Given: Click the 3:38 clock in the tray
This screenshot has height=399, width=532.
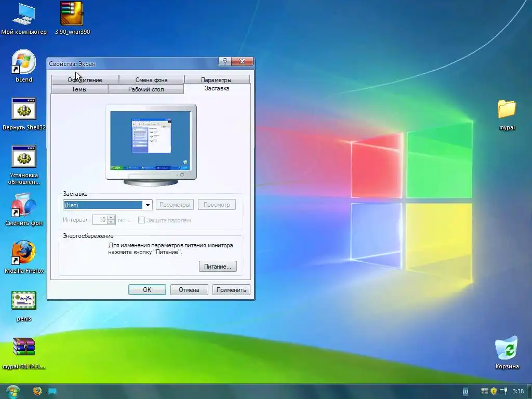Looking at the screenshot, I should pyautogui.click(x=518, y=392).
